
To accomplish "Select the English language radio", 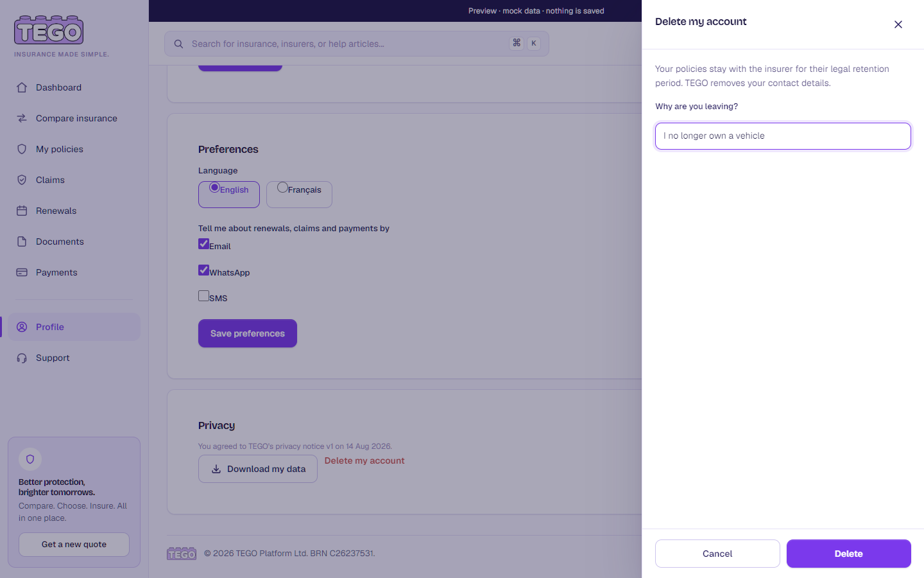I will 214,188.
